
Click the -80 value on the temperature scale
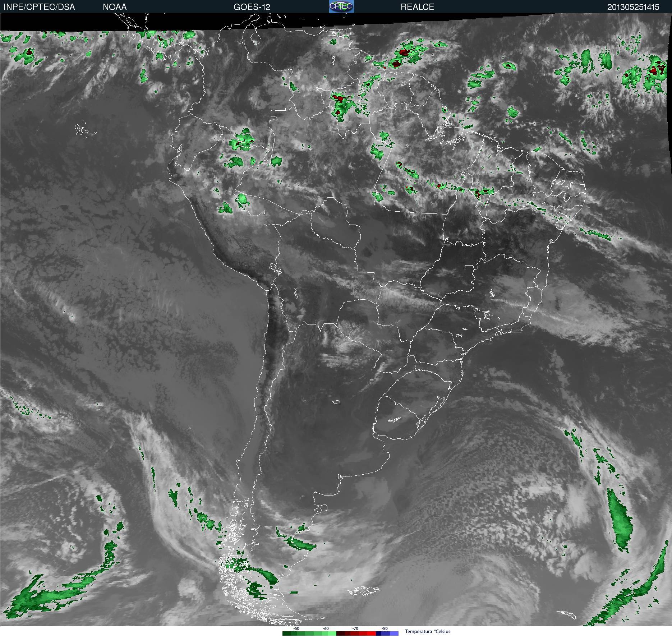(x=385, y=628)
